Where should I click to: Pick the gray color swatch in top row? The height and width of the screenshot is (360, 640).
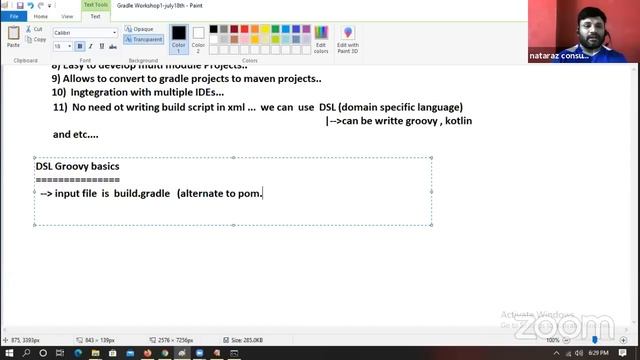click(224, 29)
